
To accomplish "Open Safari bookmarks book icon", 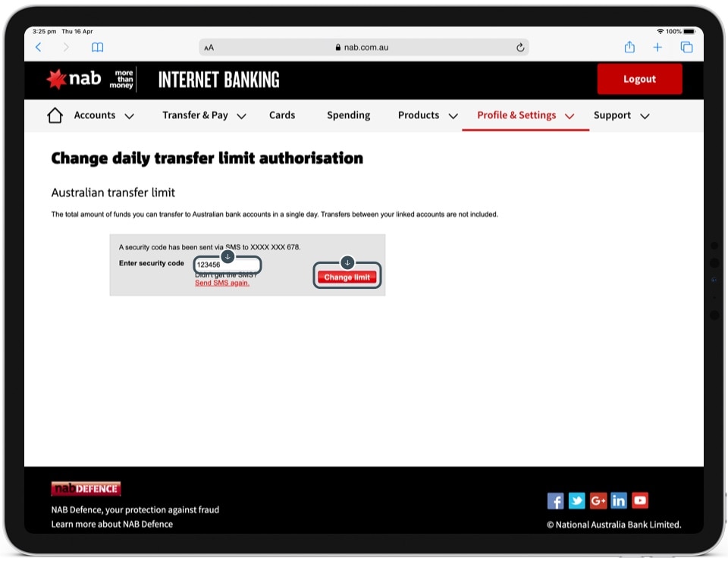I will point(97,47).
